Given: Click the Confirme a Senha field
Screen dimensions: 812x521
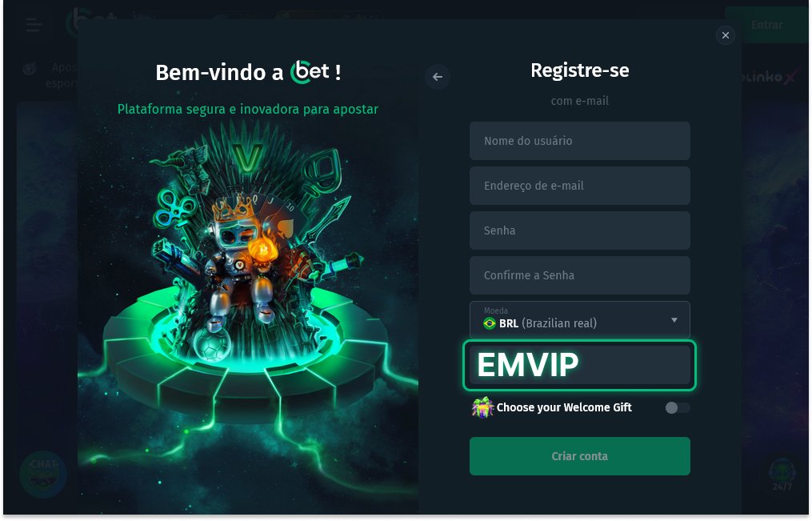Looking at the screenshot, I should click(579, 275).
